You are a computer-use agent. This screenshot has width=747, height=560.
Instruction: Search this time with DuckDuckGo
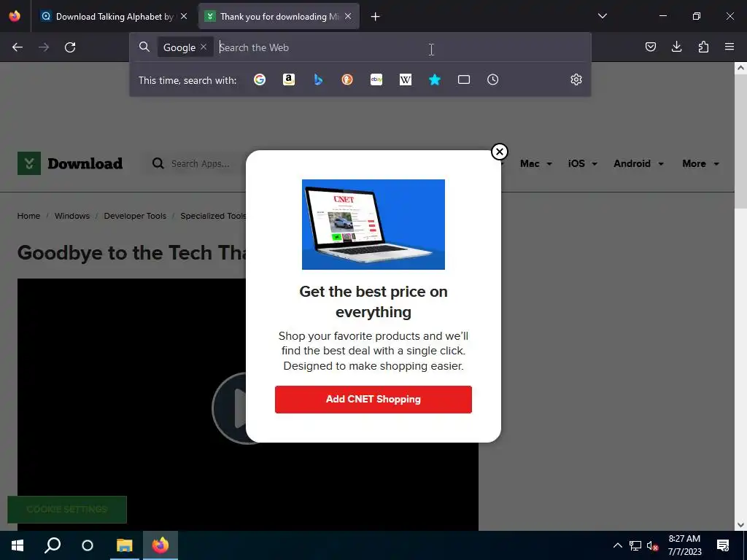click(x=347, y=79)
